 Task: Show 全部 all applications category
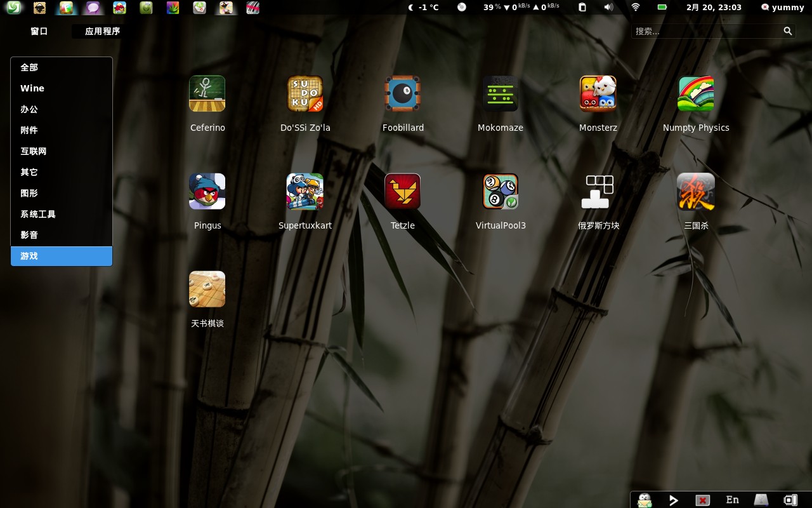point(62,67)
